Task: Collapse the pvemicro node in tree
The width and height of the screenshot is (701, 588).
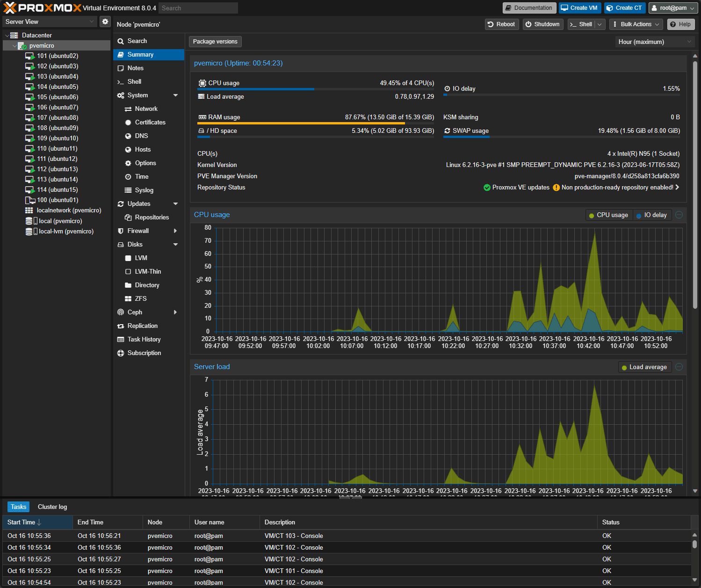Action: point(14,46)
